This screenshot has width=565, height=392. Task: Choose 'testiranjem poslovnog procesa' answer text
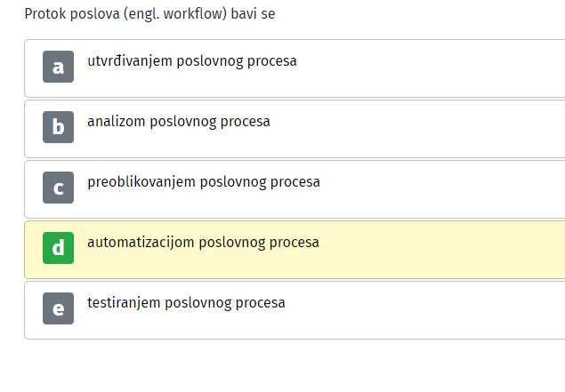(x=186, y=303)
